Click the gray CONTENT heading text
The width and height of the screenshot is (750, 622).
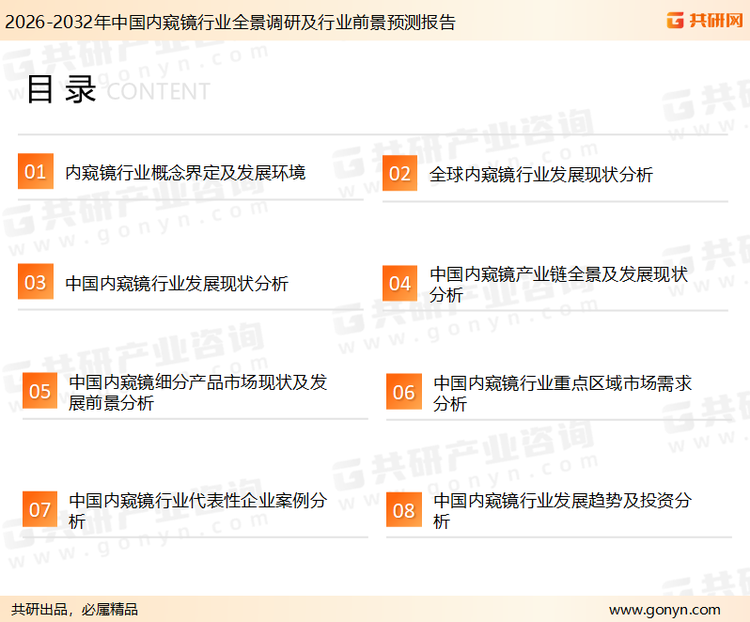pos(158,91)
